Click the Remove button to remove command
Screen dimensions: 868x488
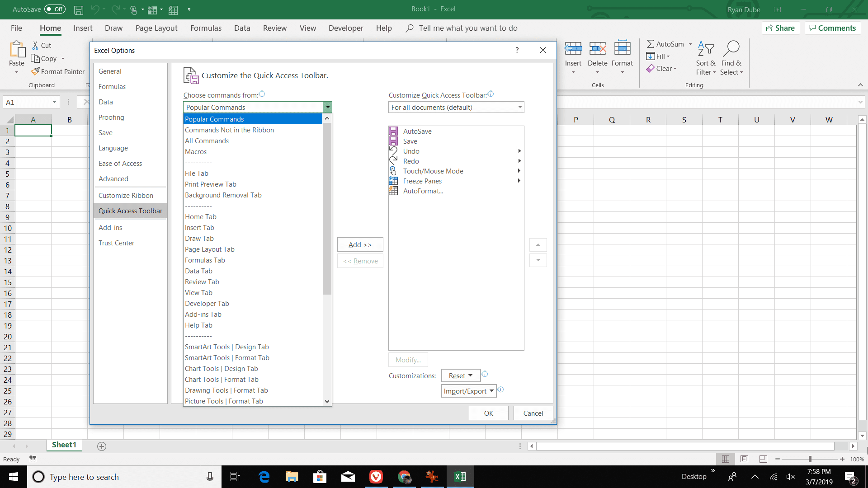pyautogui.click(x=360, y=260)
